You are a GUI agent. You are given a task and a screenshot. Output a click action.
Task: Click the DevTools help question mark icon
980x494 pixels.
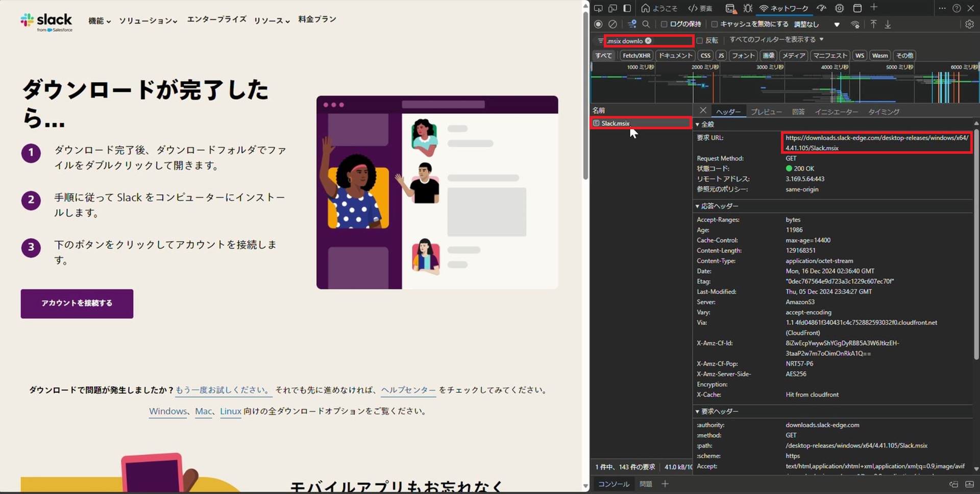coord(957,8)
